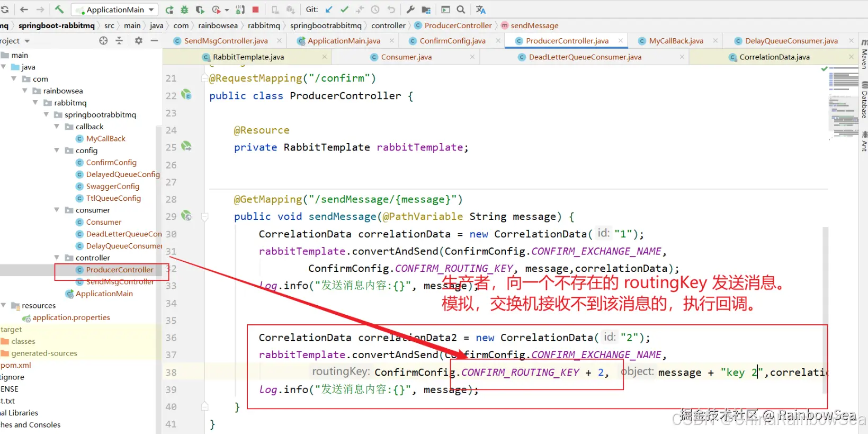Click the Run Anything terminal-window icon

tap(445, 10)
